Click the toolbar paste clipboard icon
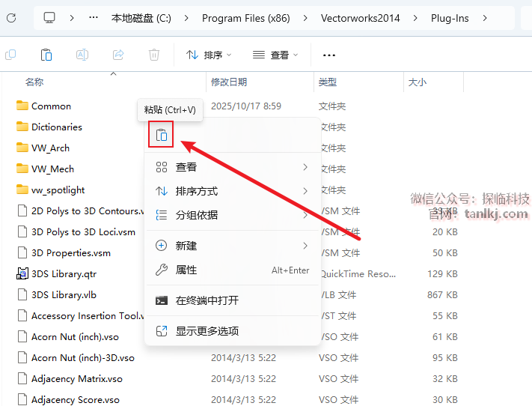The height and width of the screenshot is (406, 532). click(46, 55)
